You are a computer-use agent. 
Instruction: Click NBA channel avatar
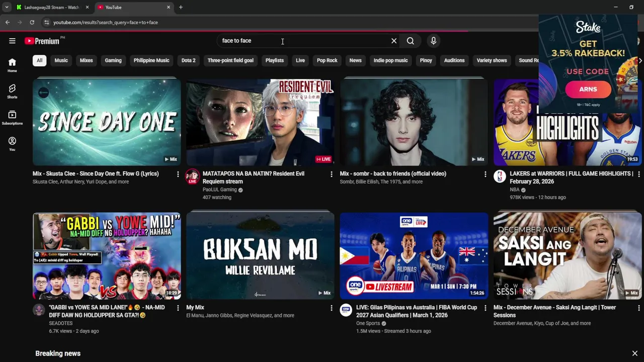tap(500, 176)
